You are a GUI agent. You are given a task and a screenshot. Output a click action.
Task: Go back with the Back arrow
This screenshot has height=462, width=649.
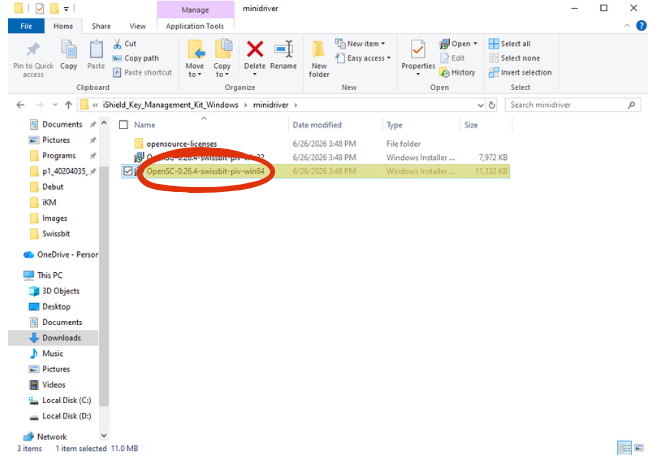coord(20,105)
